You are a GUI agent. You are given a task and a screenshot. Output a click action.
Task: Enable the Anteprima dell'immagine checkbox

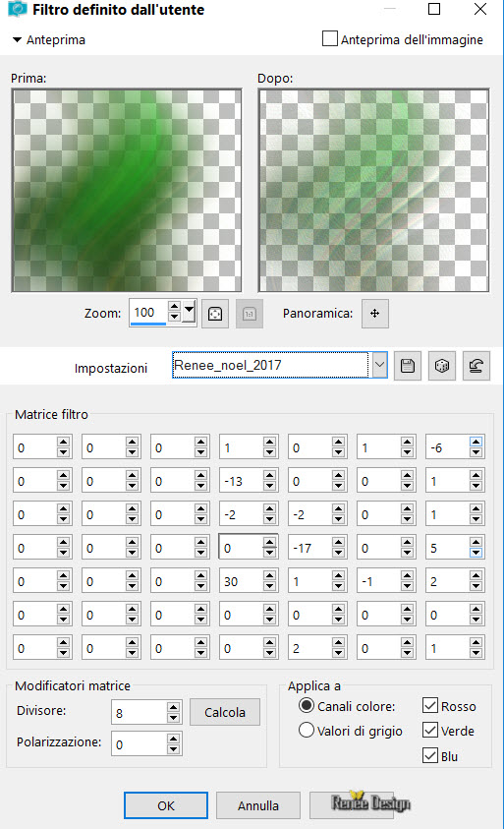330,38
